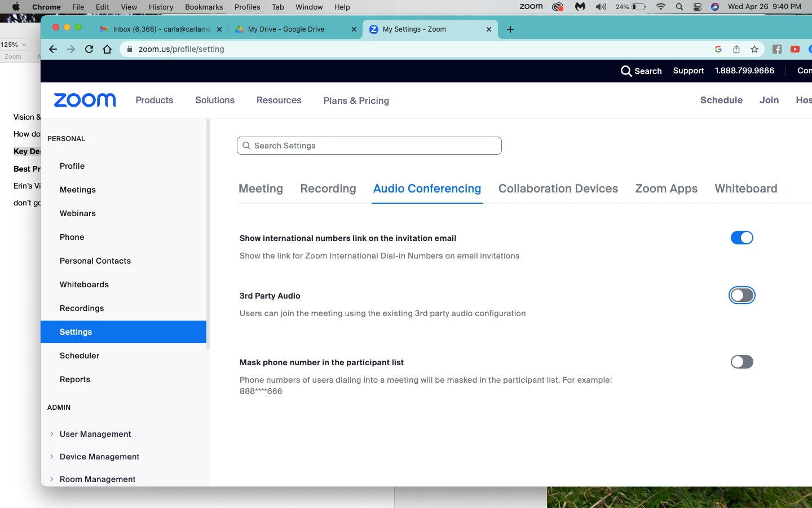Click the Zoom logo

[x=85, y=100]
